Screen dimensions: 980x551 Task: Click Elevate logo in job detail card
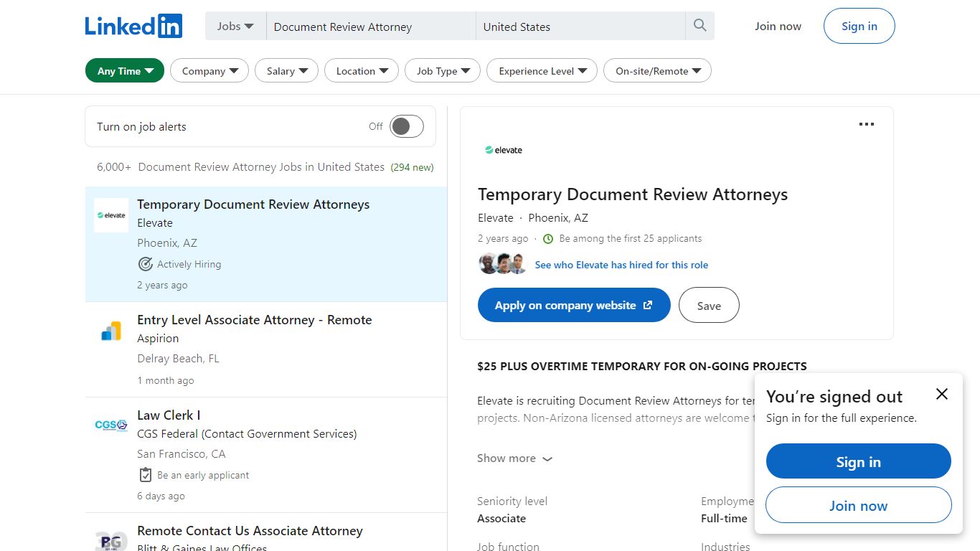pyautogui.click(x=504, y=150)
